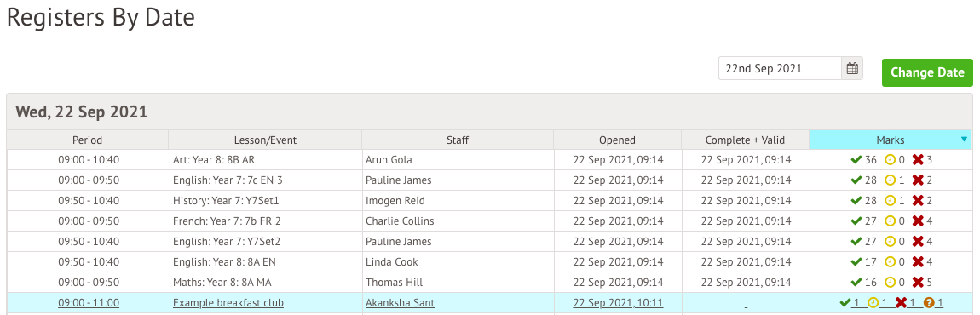Click yellow clock icon in breakfast club row

[x=873, y=302]
